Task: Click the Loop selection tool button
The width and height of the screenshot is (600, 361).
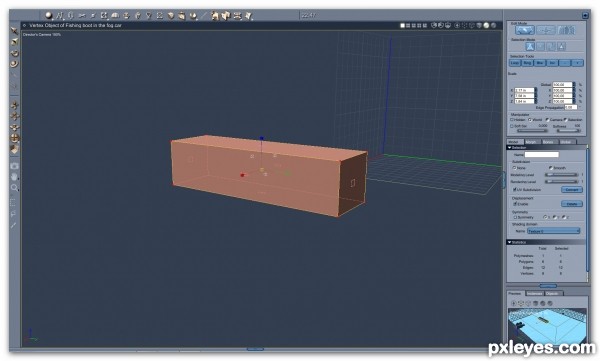Action: pos(515,63)
